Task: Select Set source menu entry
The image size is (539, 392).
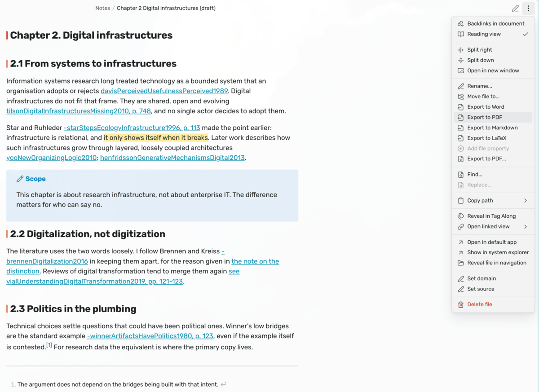Action: click(x=493, y=289)
